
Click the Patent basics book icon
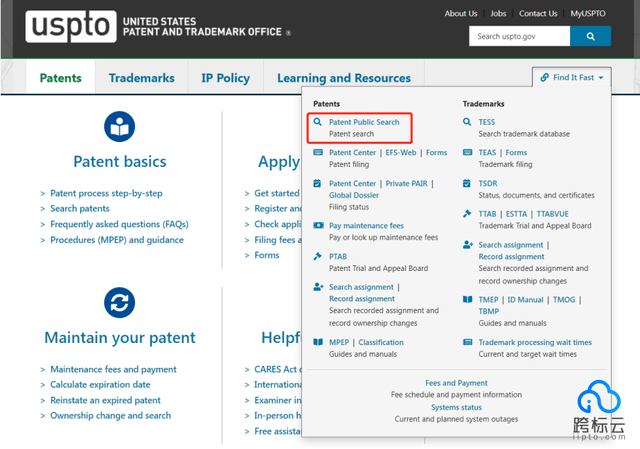120,127
